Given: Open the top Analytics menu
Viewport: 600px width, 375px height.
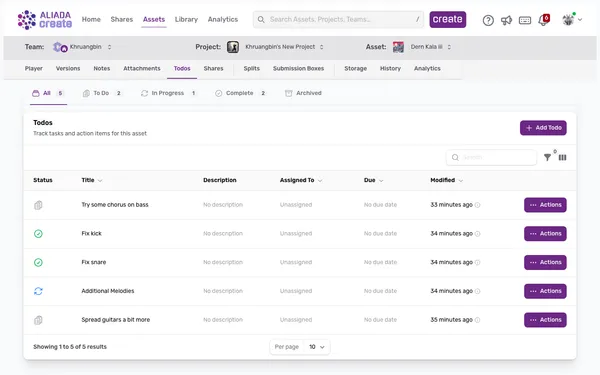Looking at the screenshot, I should (x=223, y=19).
